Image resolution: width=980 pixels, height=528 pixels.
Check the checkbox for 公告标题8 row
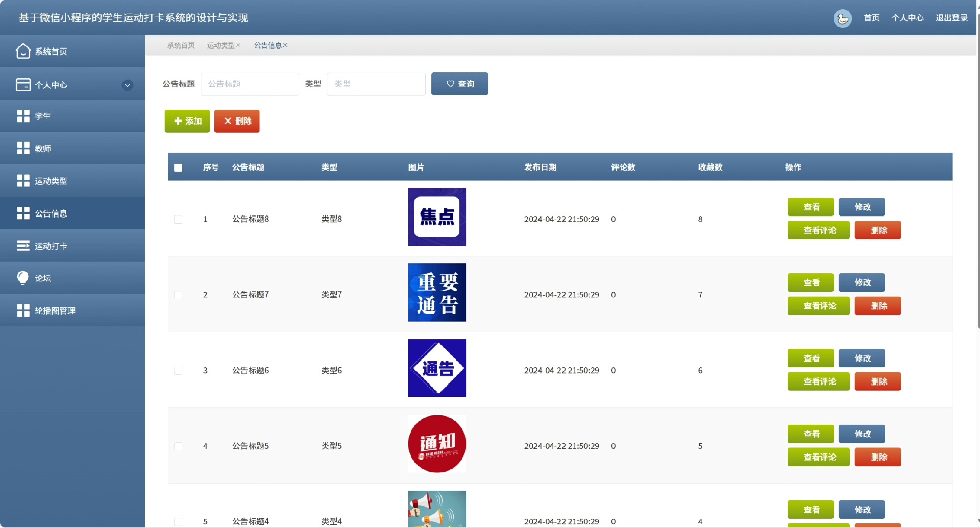point(178,219)
